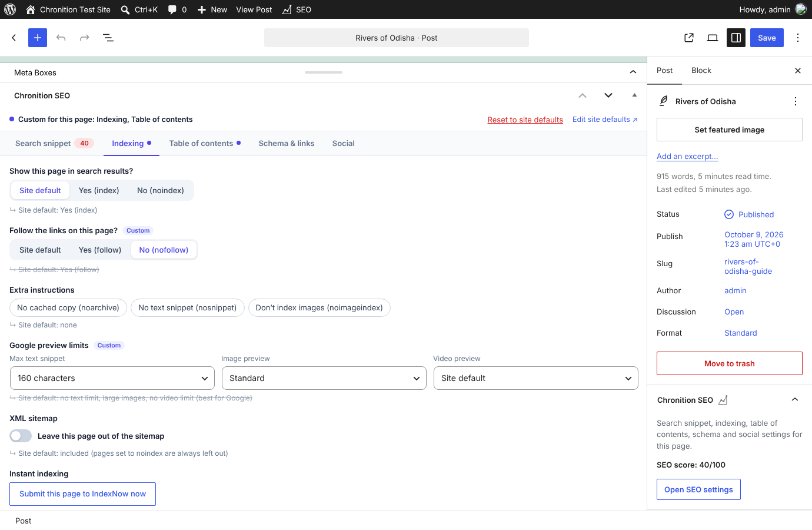Undo the last editor change
This screenshot has height=530, width=812.
tap(61, 38)
